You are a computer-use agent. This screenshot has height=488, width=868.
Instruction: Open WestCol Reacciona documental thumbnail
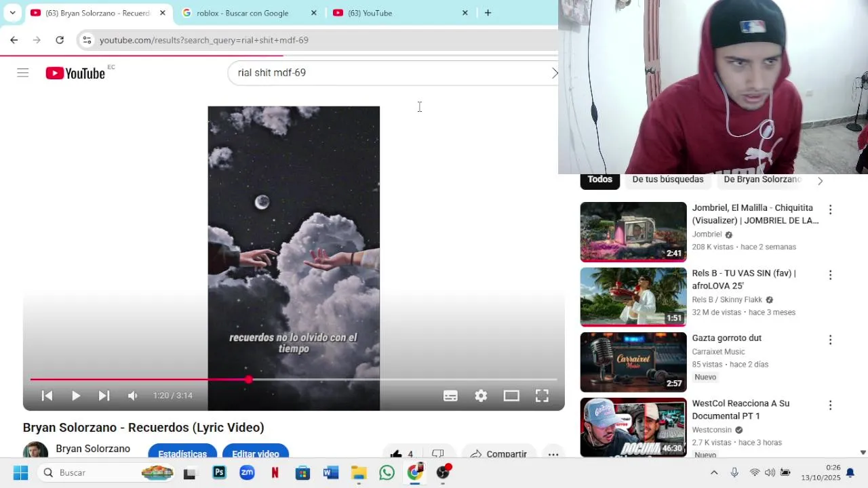pyautogui.click(x=633, y=427)
